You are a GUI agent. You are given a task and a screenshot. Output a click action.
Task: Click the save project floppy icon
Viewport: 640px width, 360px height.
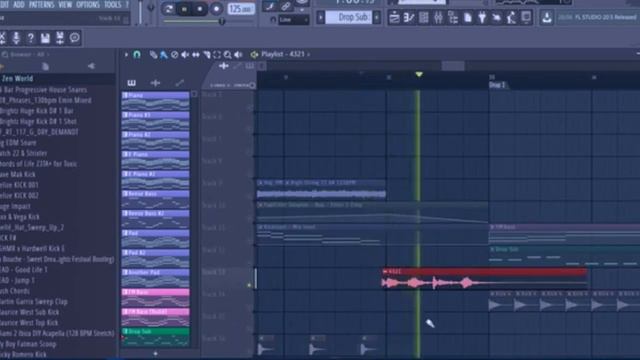click(45, 38)
